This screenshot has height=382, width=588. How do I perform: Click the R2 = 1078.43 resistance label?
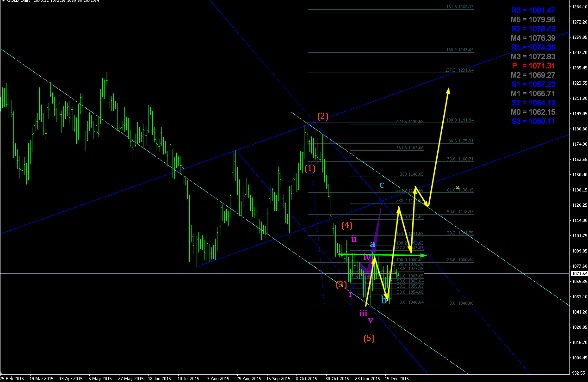coord(533,29)
